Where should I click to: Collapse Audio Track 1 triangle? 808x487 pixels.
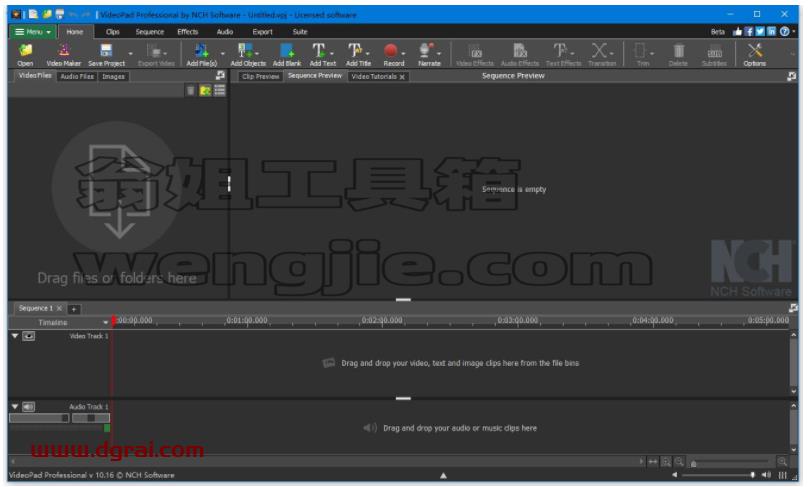click(x=15, y=407)
